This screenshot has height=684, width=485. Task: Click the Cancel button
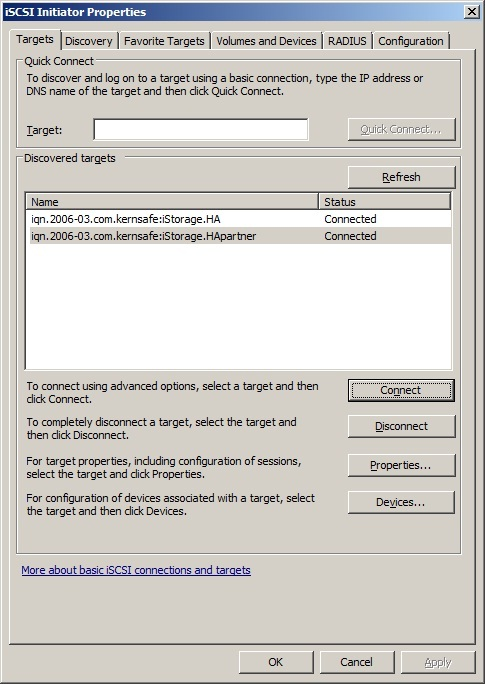(357, 662)
